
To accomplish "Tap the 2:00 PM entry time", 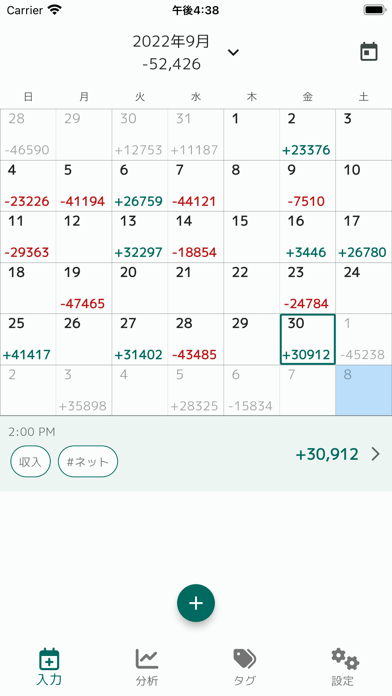I will tap(32, 432).
